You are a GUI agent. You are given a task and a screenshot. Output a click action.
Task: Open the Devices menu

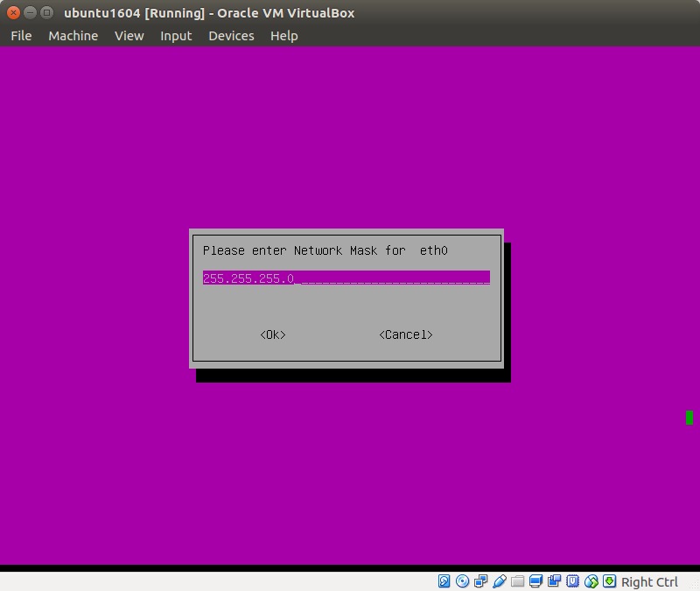tap(231, 36)
